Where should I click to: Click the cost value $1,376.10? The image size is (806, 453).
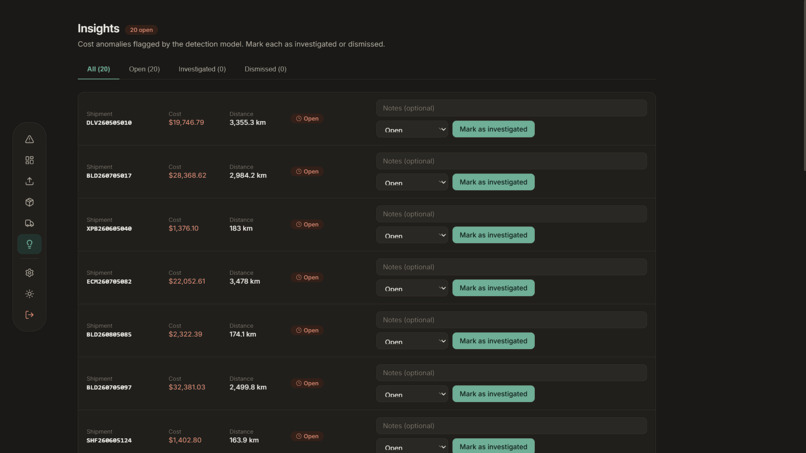(x=184, y=228)
